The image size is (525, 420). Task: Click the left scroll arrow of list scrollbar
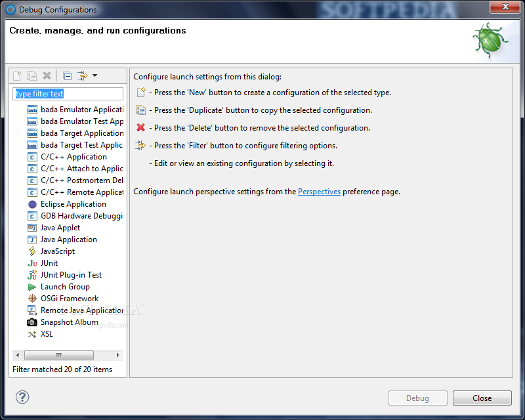click(x=18, y=355)
